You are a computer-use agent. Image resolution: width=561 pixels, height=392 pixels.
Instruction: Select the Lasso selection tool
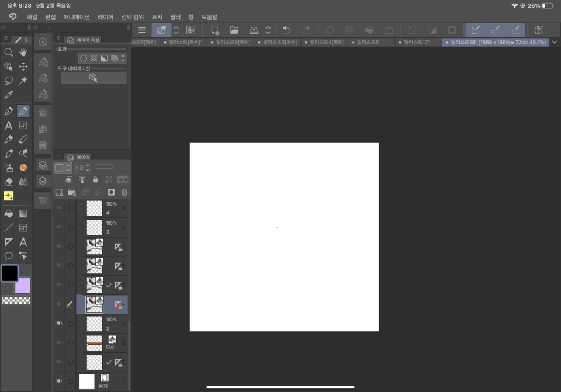9,81
